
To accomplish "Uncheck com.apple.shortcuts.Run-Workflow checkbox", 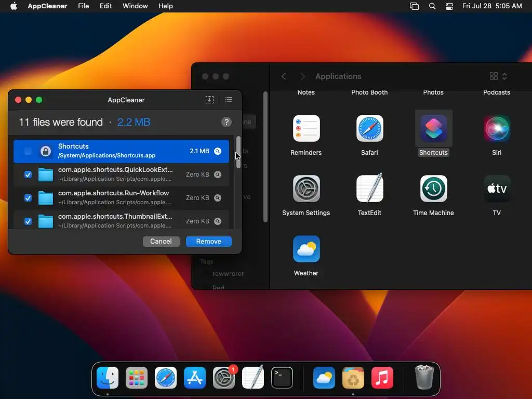I will 28,198.
